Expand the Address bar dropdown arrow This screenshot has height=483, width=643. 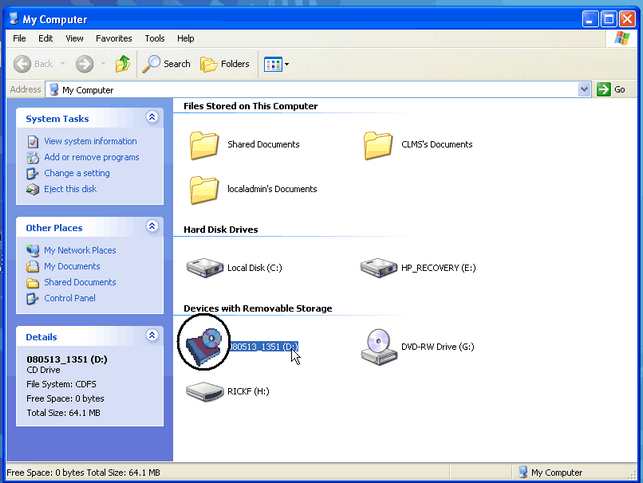click(x=584, y=90)
